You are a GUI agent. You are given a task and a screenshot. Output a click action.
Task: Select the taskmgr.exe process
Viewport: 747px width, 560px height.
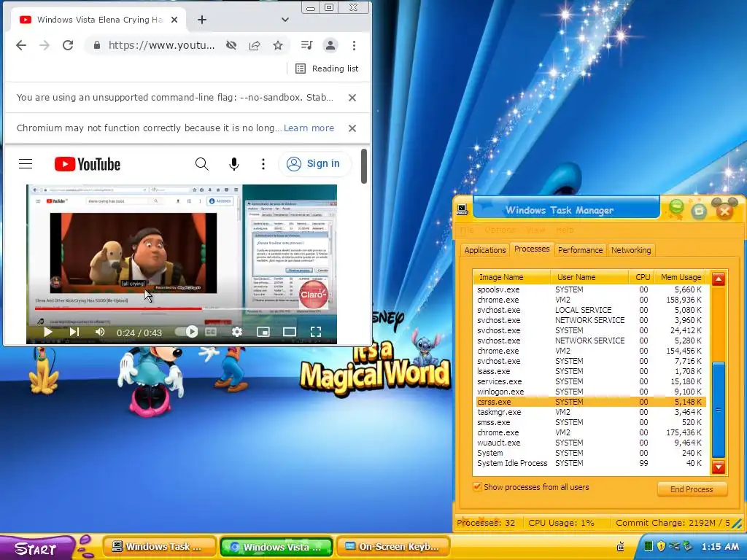pyautogui.click(x=590, y=413)
